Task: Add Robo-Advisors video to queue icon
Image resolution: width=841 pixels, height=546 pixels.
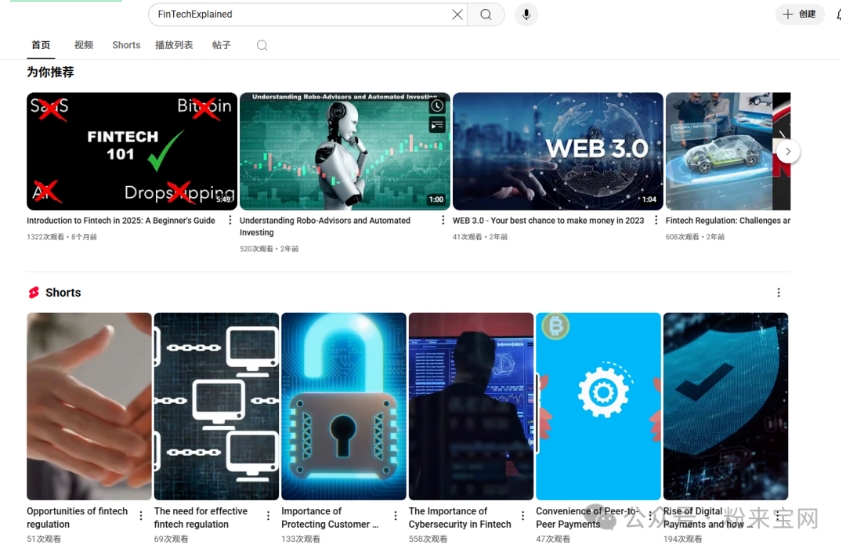Action: click(437, 125)
